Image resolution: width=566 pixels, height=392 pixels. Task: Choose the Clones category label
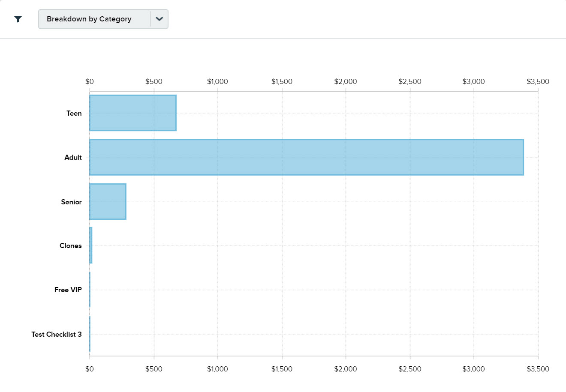(70, 245)
